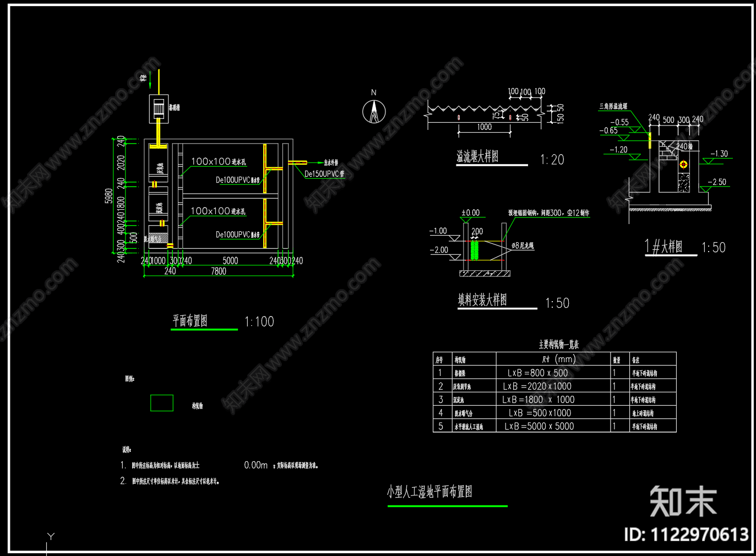The height and width of the screenshot is (556, 756).
Task: Select the grille well box above the plan
Action: click(159, 108)
